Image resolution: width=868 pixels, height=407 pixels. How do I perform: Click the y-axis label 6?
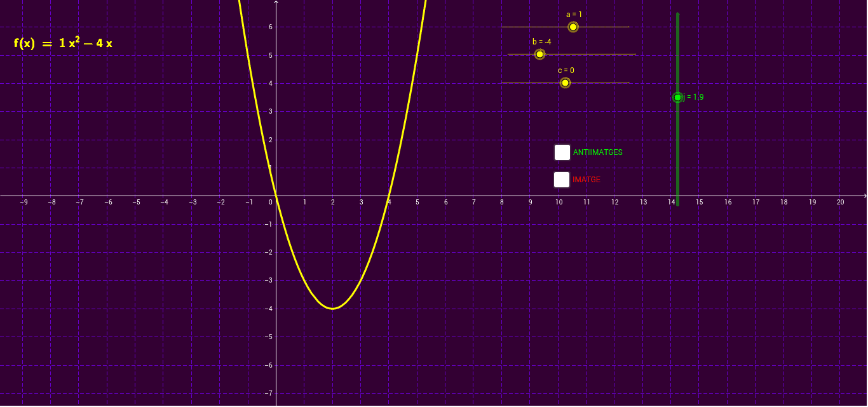tap(270, 27)
